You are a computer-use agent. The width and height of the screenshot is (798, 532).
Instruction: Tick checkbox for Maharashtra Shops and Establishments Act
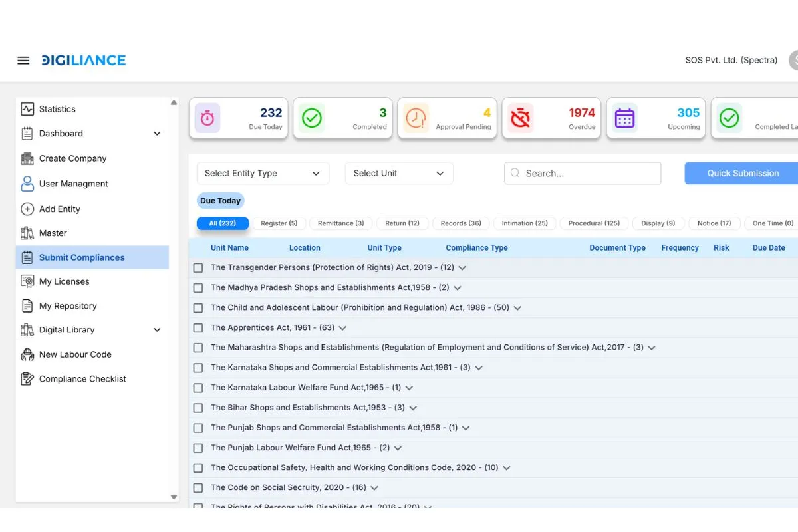point(198,348)
